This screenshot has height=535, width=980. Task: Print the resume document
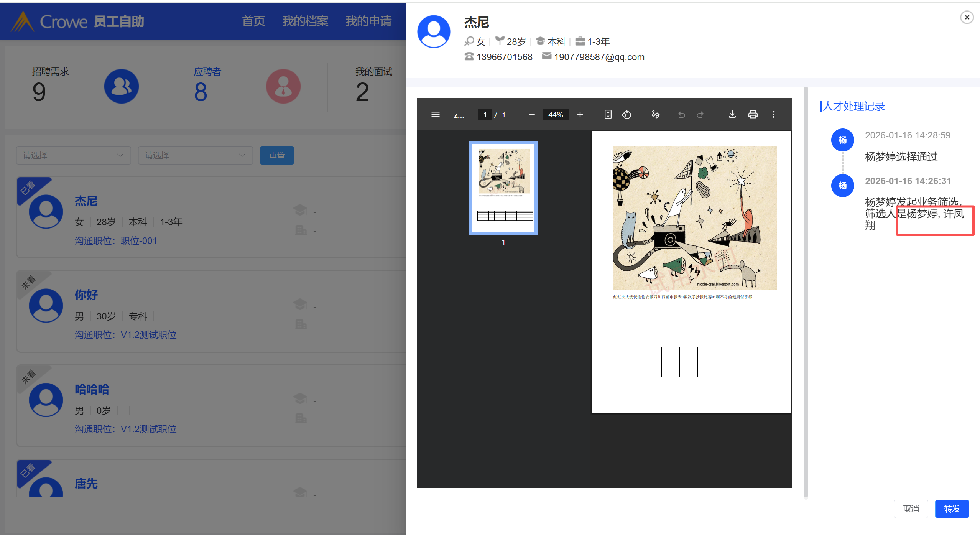[x=753, y=114]
